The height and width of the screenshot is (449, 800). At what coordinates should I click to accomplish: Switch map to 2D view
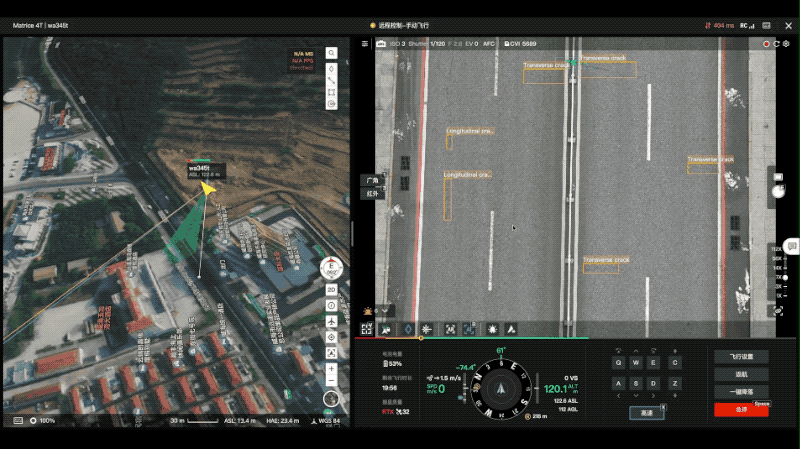tap(331, 289)
